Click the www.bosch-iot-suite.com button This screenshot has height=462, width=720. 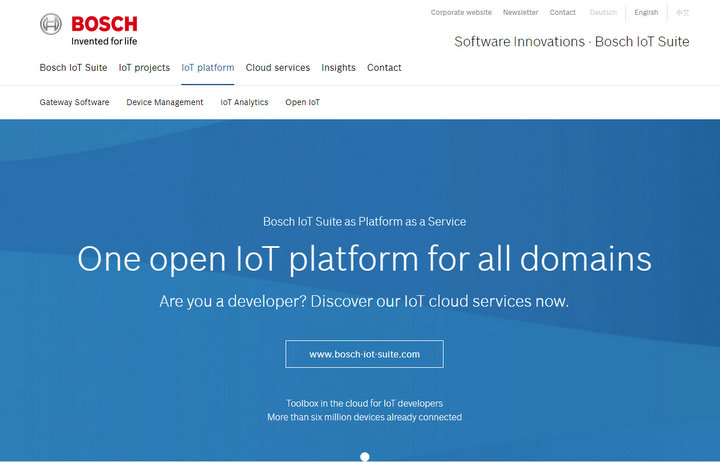[x=365, y=354]
